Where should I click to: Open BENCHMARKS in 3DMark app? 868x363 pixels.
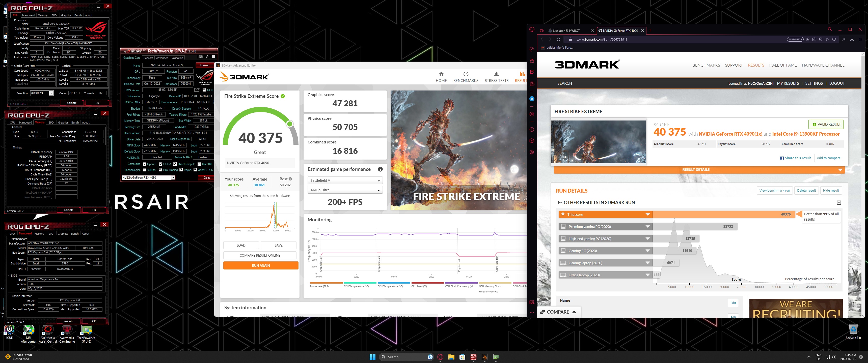pos(466,77)
